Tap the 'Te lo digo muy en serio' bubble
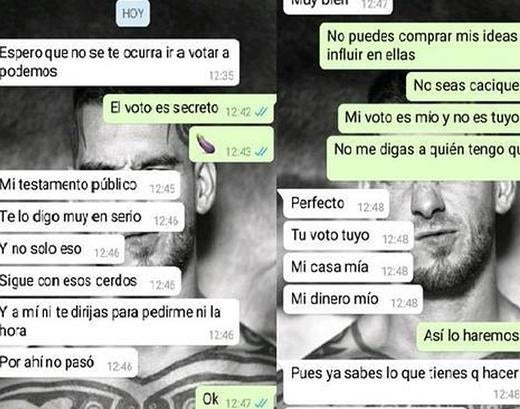The width and height of the screenshot is (520, 409). [x=92, y=217]
